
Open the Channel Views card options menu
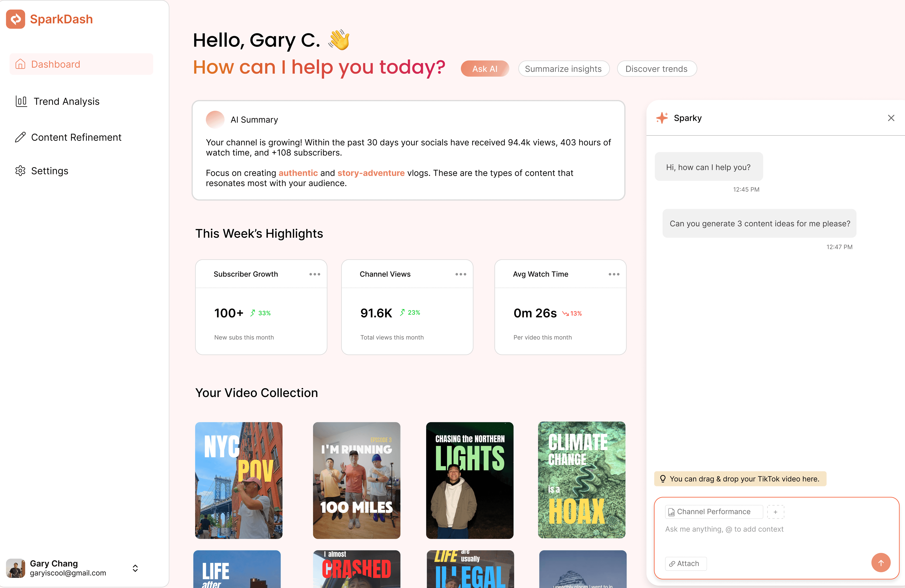pos(460,274)
